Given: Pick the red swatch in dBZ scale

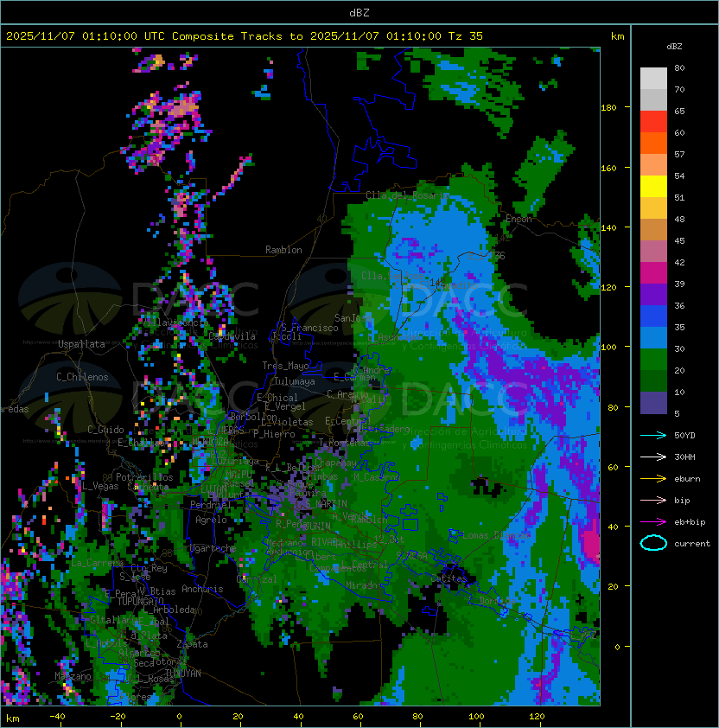Looking at the screenshot, I should pyautogui.click(x=653, y=122).
